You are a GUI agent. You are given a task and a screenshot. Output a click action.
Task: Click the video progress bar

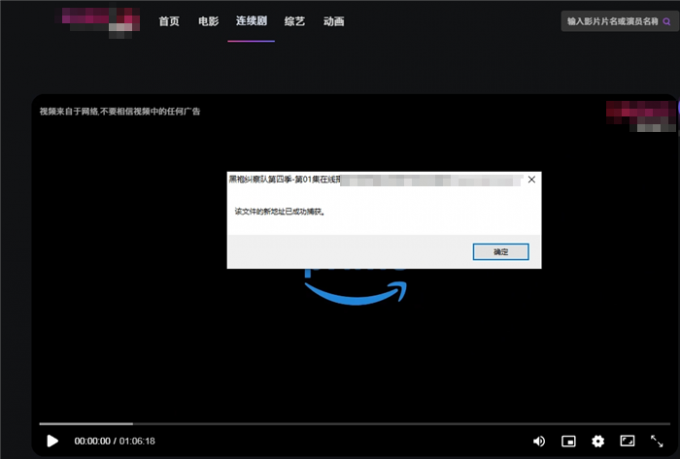[x=355, y=423]
